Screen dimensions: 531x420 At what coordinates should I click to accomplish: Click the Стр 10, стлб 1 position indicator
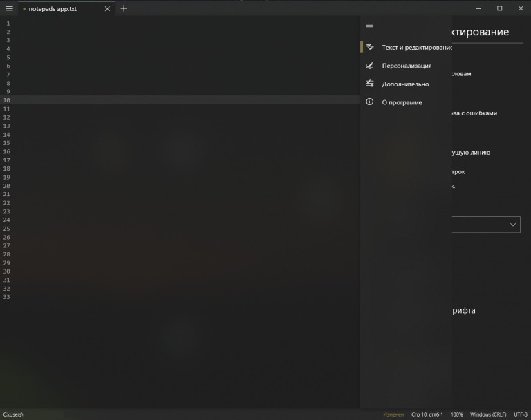point(427,414)
